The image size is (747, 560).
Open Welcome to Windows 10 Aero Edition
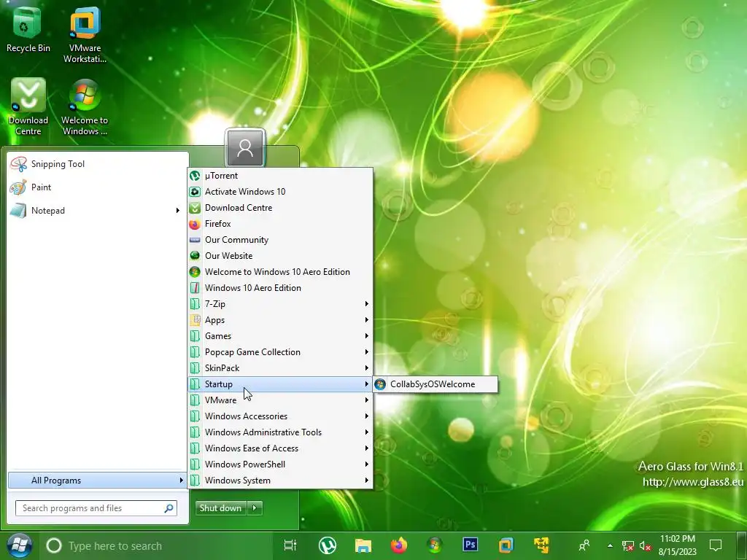[280, 272]
